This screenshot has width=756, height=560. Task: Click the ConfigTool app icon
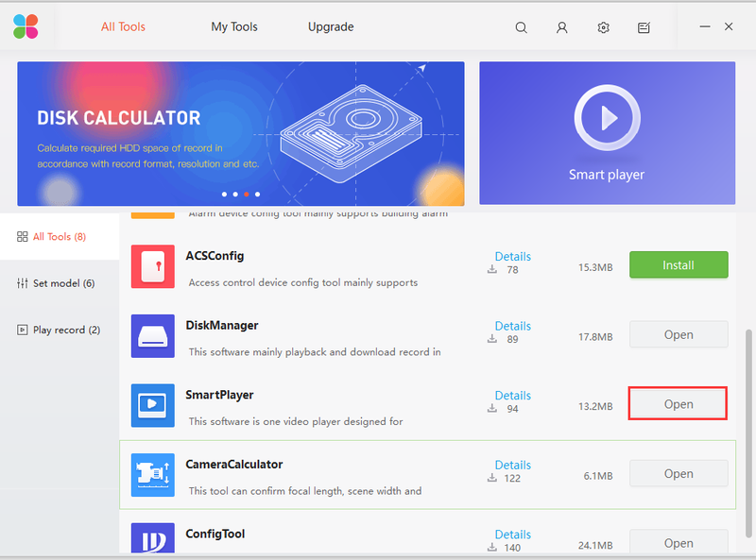153,538
